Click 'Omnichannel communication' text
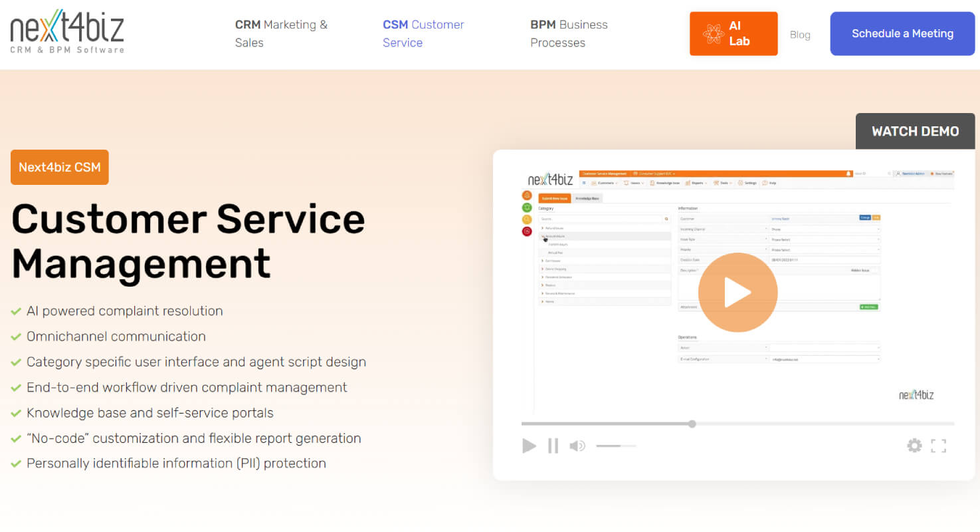Viewport: 980px width, 532px height. [x=116, y=336]
